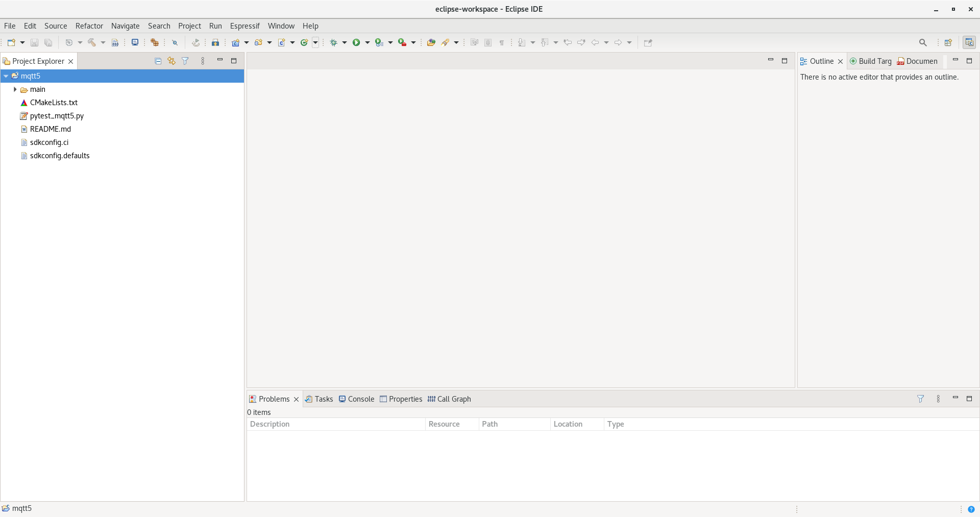Open the Debug dropdown arrow

tap(345, 43)
